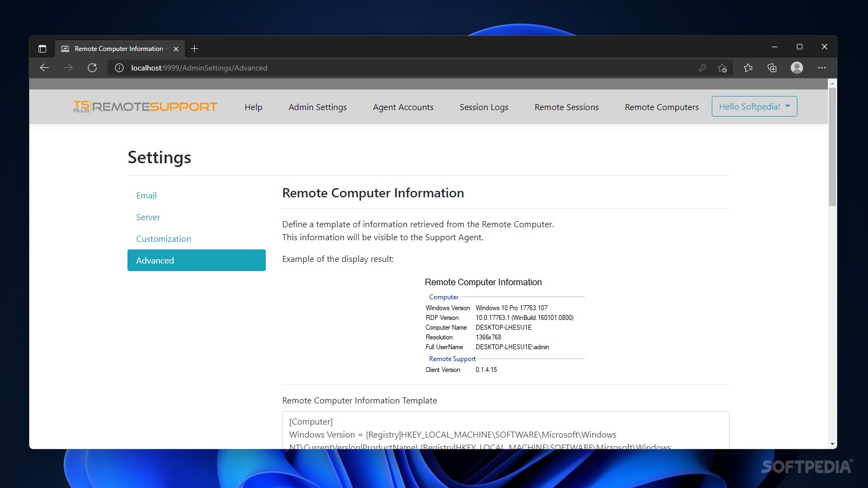Click the Settings page heading
This screenshot has width=868, height=488.
coord(159,157)
